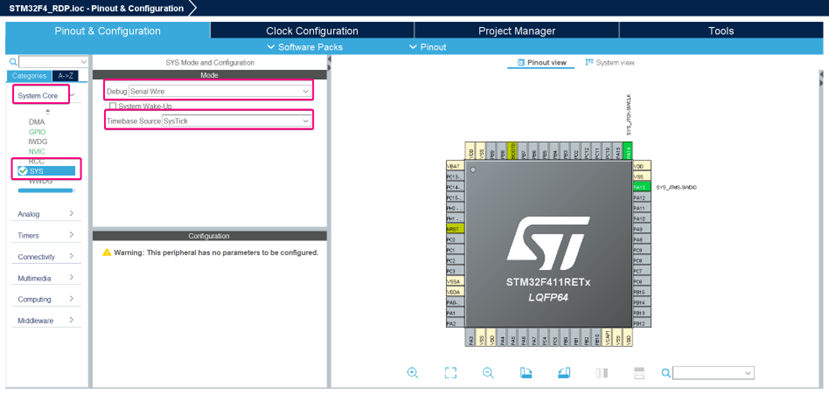
Task: Select the VSSA pin on chip
Action: 455,281
